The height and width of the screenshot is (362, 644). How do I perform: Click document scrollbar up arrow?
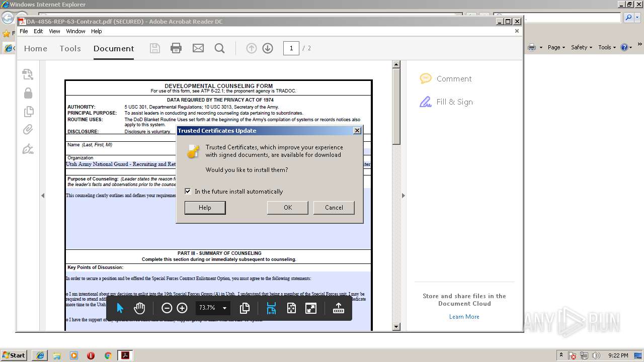point(396,64)
